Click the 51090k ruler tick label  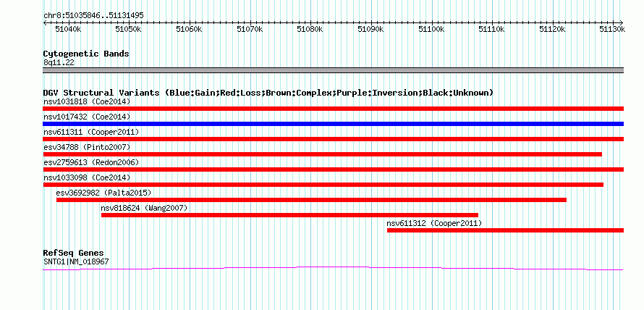tap(371, 29)
